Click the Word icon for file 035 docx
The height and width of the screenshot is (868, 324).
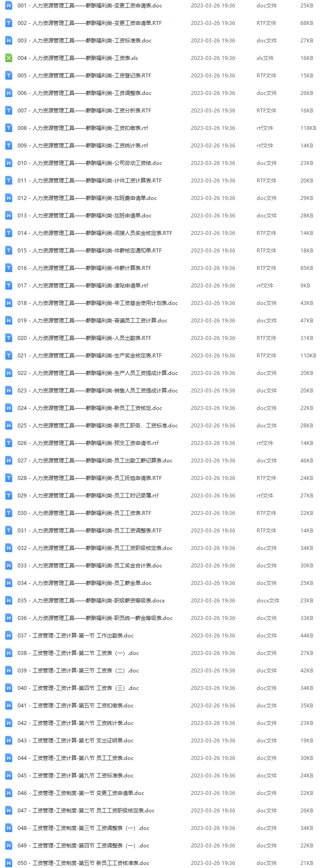pyautogui.click(x=8, y=600)
